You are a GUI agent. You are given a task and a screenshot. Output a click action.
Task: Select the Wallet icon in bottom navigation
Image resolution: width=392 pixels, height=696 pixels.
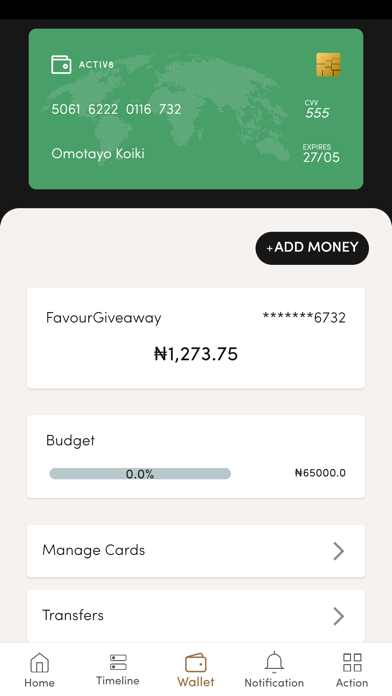click(x=196, y=663)
